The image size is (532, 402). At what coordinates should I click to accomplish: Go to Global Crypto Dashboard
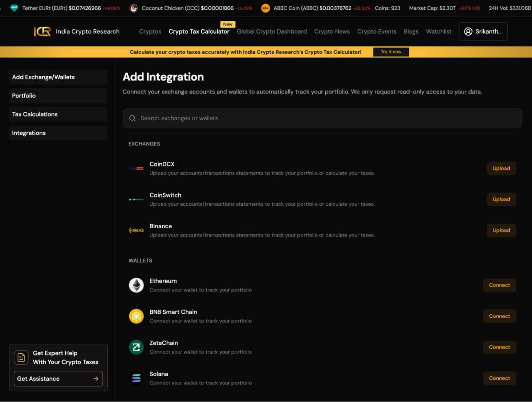point(272,32)
